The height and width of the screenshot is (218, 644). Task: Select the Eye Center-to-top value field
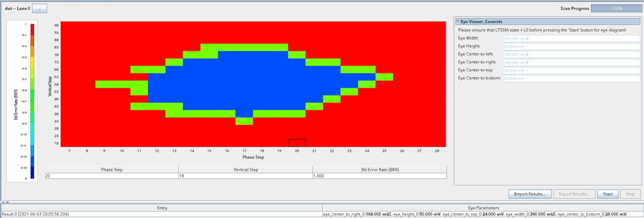(571, 70)
